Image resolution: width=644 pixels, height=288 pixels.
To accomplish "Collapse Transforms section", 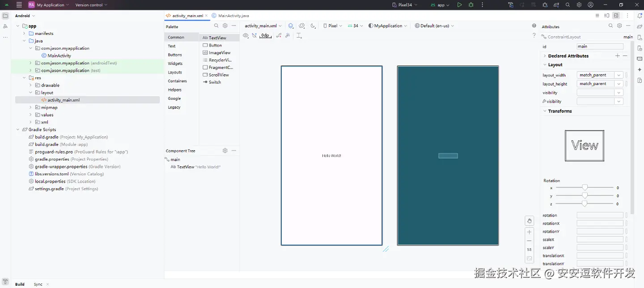I will pyautogui.click(x=545, y=111).
